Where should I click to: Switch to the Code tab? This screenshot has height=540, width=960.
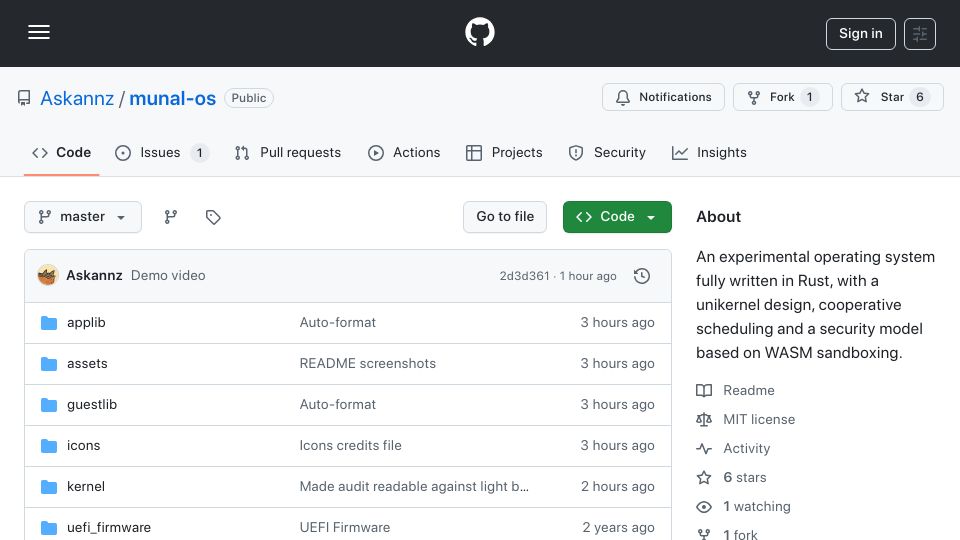(x=61, y=152)
